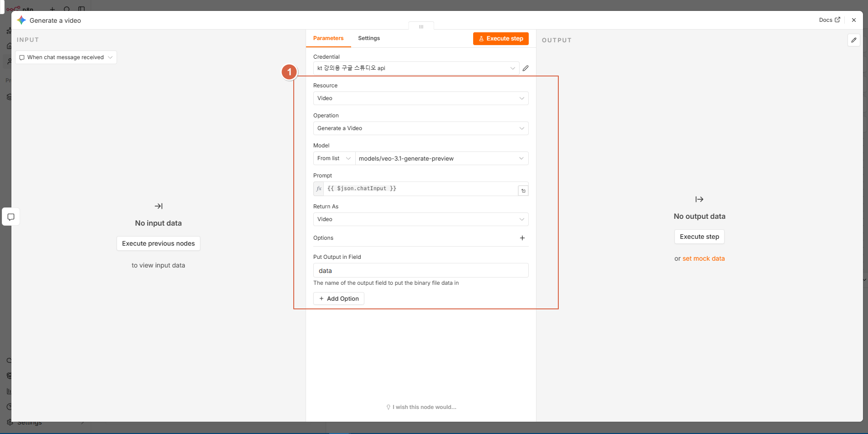Image resolution: width=868 pixels, height=434 pixels.
Task: Expand the Resource dropdown showing Video
Action: pos(421,98)
